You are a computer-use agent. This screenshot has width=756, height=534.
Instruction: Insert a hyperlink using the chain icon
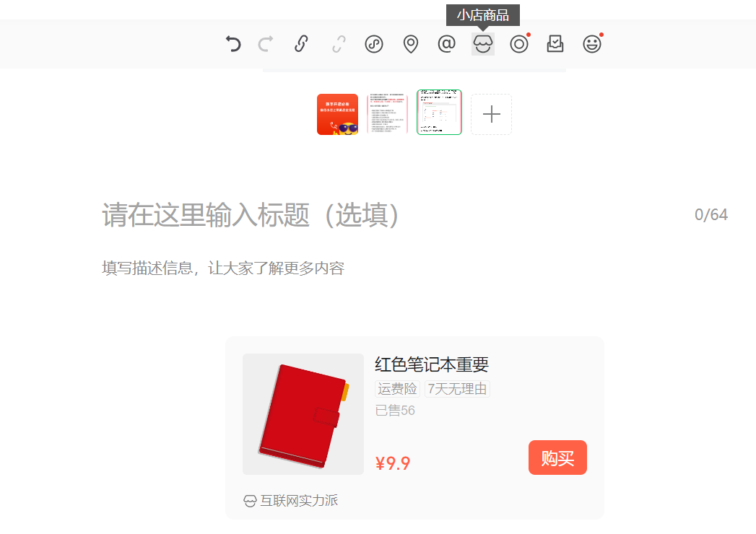point(301,44)
